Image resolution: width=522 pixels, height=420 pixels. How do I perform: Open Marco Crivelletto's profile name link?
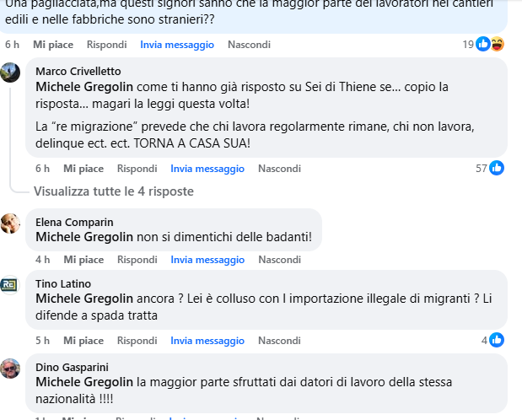click(x=78, y=72)
